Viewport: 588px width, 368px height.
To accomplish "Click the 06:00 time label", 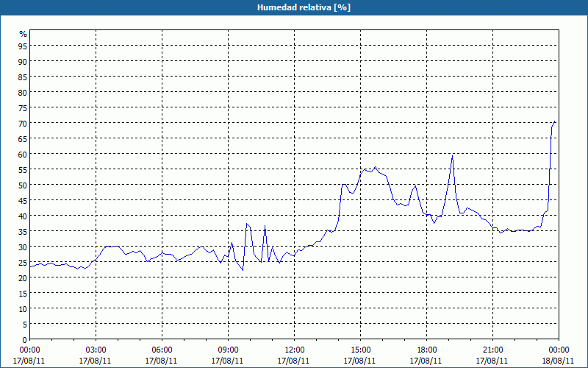I will pos(162,350).
